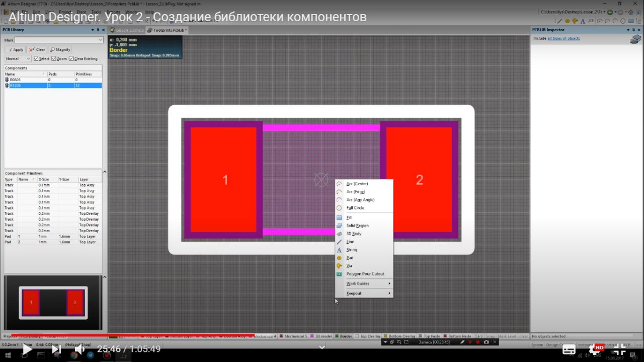This screenshot has height=362, width=644.
Task: Open the PCBLIB Inspector options dropdown arrow
Action: (629, 30)
